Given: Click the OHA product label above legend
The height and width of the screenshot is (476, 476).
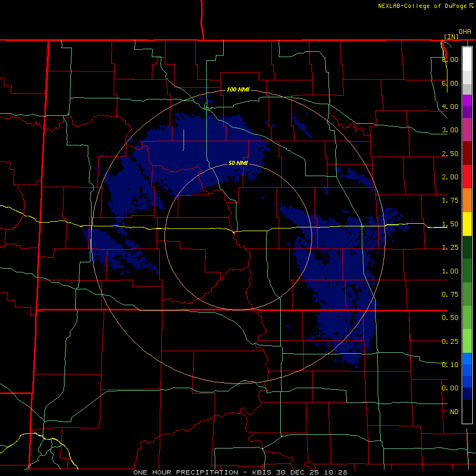Looking at the screenshot, I should click(x=465, y=32).
